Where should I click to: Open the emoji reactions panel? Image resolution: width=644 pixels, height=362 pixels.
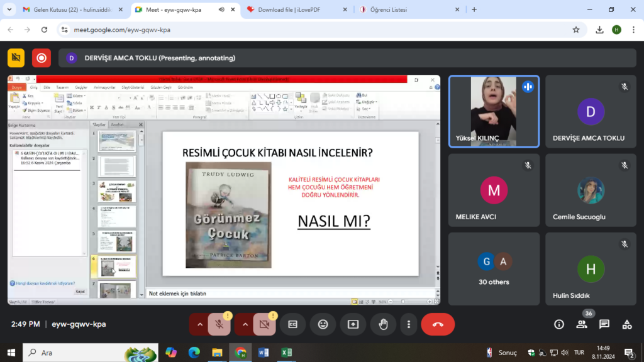pyautogui.click(x=323, y=324)
